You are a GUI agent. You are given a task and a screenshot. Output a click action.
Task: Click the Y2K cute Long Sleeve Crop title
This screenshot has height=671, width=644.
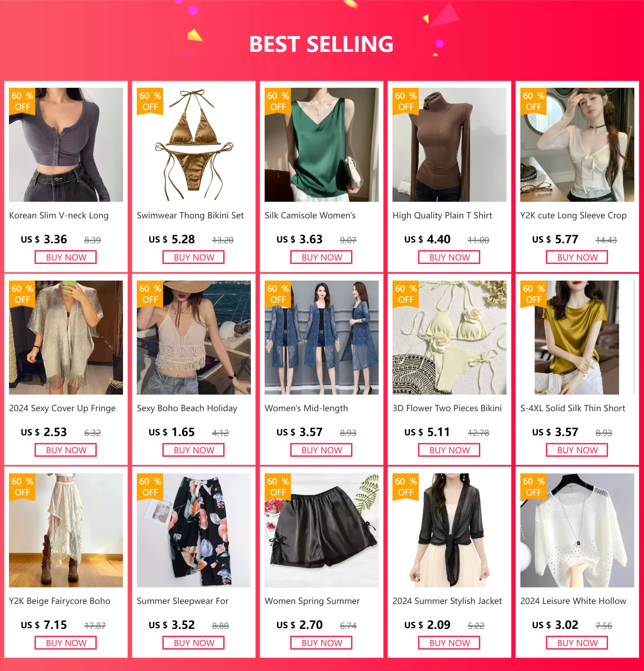point(573,216)
